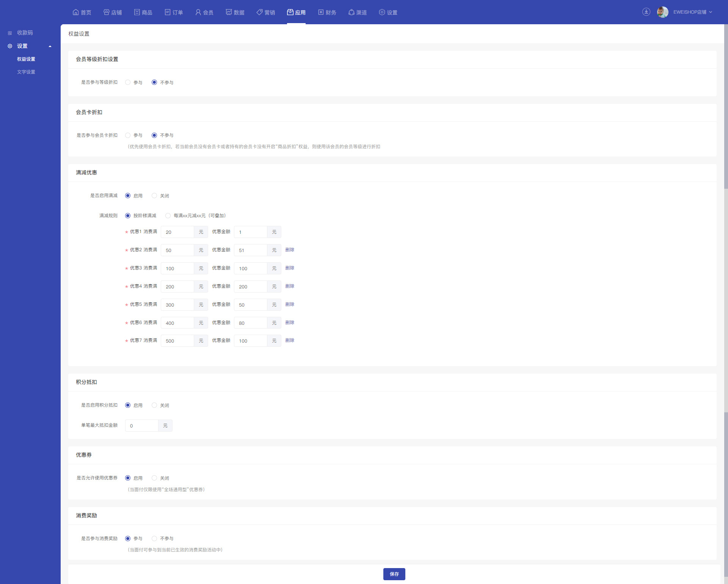Click the shop (店铺) icon in the navbar
Image resolution: width=728 pixels, height=584 pixels.
pyautogui.click(x=107, y=12)
